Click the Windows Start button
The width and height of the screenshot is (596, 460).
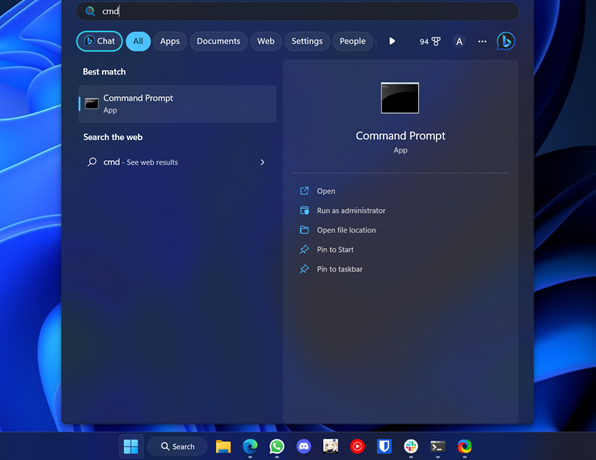131,446
